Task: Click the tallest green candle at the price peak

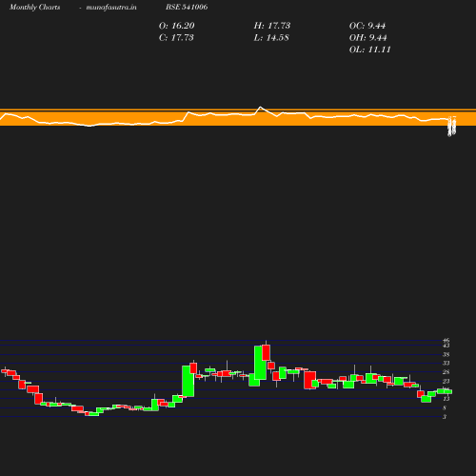Action: (260, 363)
